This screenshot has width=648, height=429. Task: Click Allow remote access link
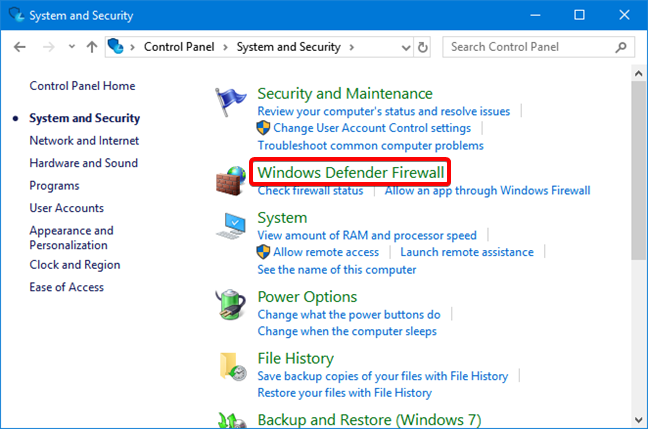pos(326,252)
